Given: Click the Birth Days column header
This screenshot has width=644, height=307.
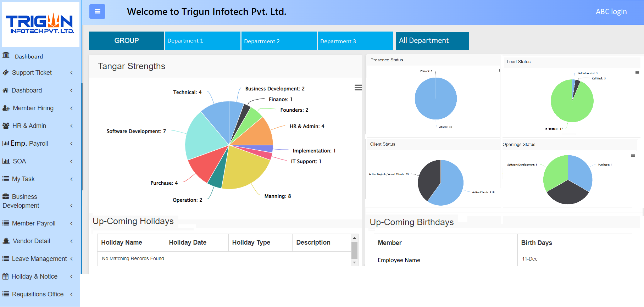Looking at the screenshot, I should click(x=574, y=243).
